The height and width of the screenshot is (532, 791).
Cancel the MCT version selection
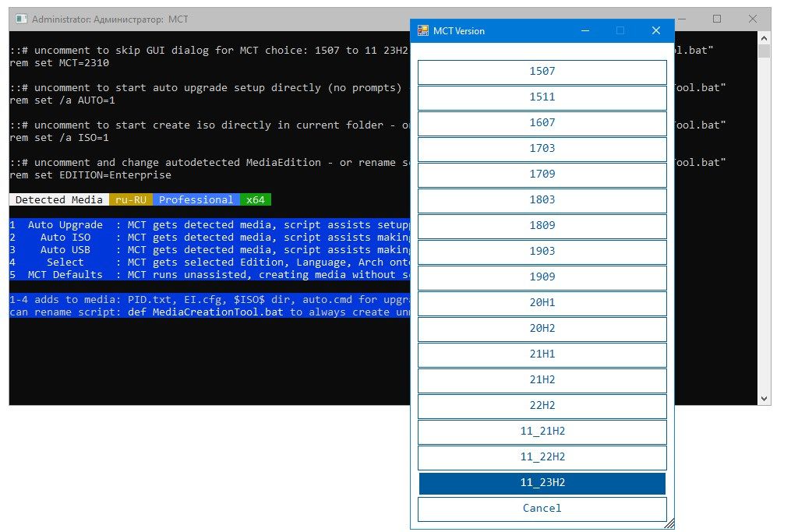click(x=542, y=509)
